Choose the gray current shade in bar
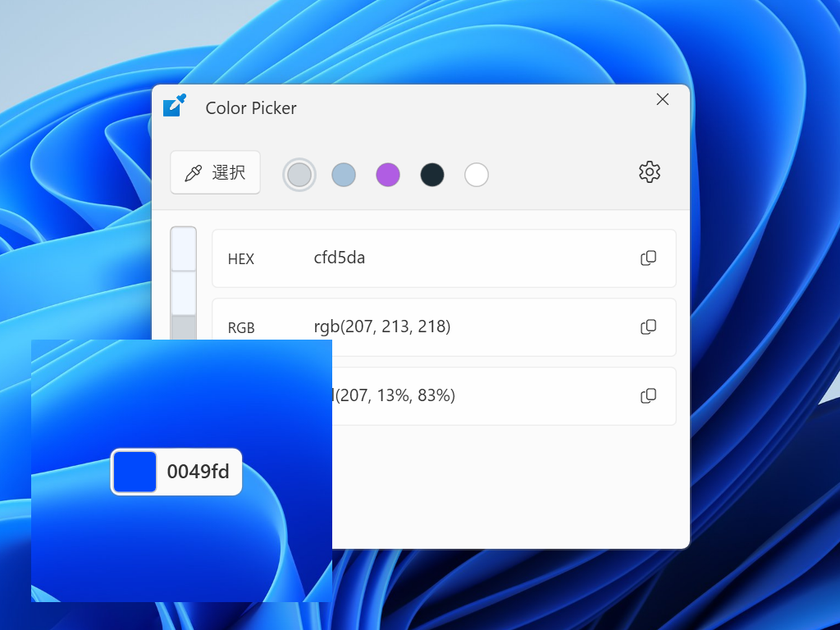This screenshot has height=630, width=840. pos(183,327)
